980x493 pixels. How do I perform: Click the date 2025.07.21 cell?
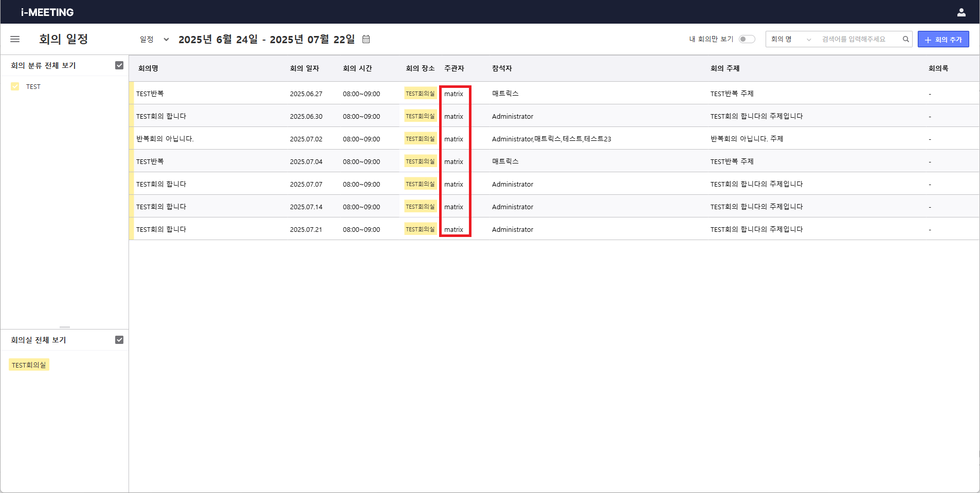pos(306,229)
